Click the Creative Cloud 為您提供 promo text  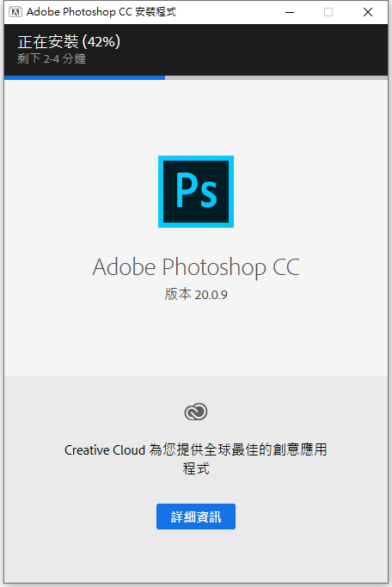click(196, 449)
